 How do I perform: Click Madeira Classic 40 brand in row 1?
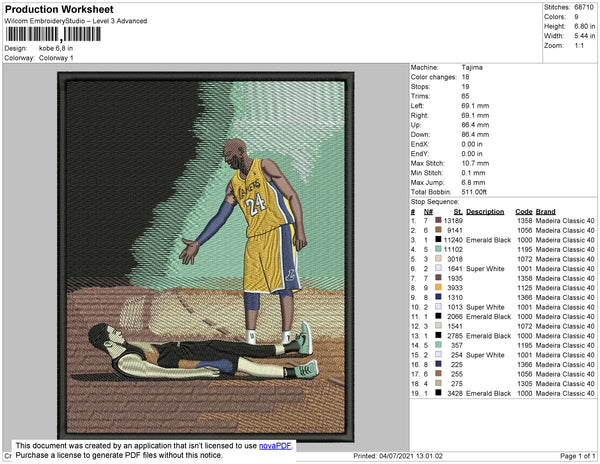tap(565, 221)
